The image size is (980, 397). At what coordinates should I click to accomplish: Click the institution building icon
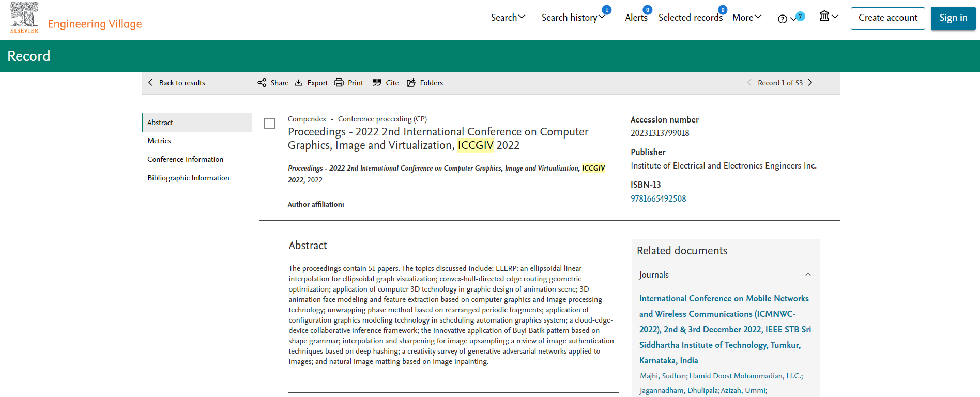824,16
